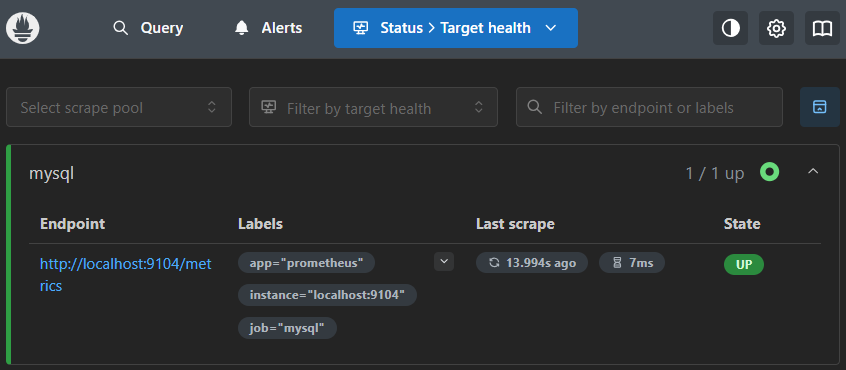Click the Endpoint column header
The image size is (846, 370).
pos(73,224)
